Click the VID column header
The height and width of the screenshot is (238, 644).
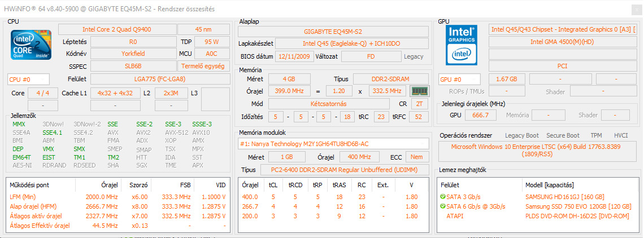click(x=211, y=185)
